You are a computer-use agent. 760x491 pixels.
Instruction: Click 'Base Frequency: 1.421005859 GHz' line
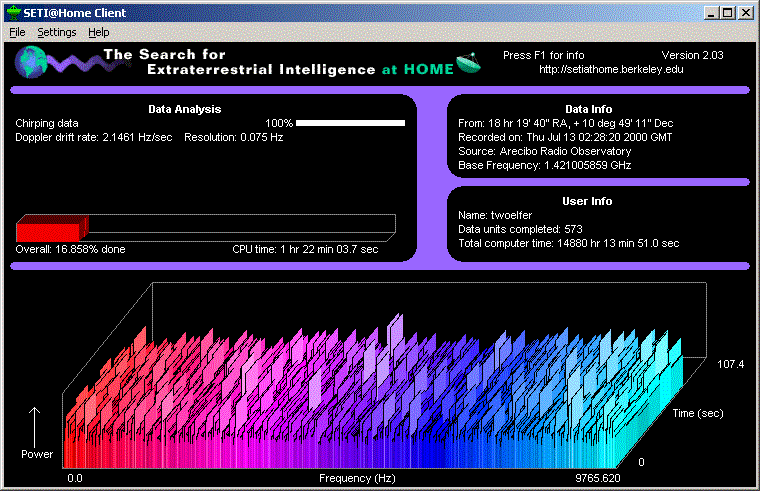tap(545, 165)
